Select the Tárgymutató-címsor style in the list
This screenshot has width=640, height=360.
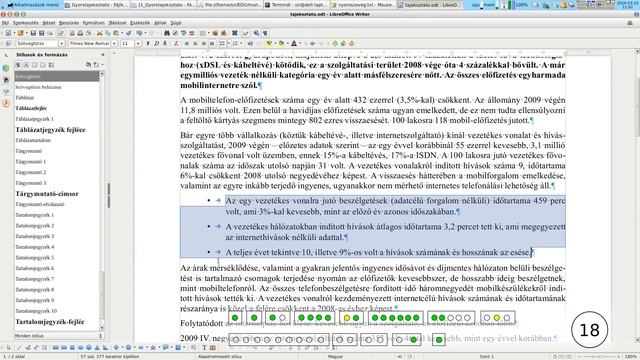tap(47, 193)
